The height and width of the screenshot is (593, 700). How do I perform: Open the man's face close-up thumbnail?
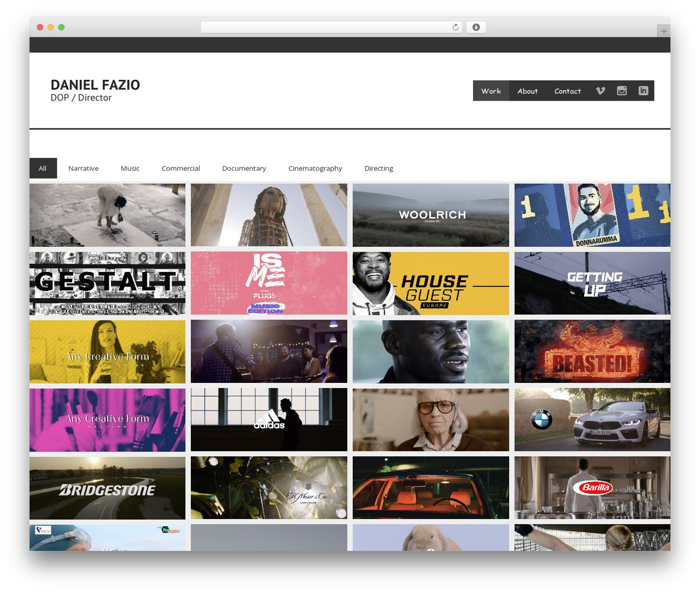pos(431,352)
